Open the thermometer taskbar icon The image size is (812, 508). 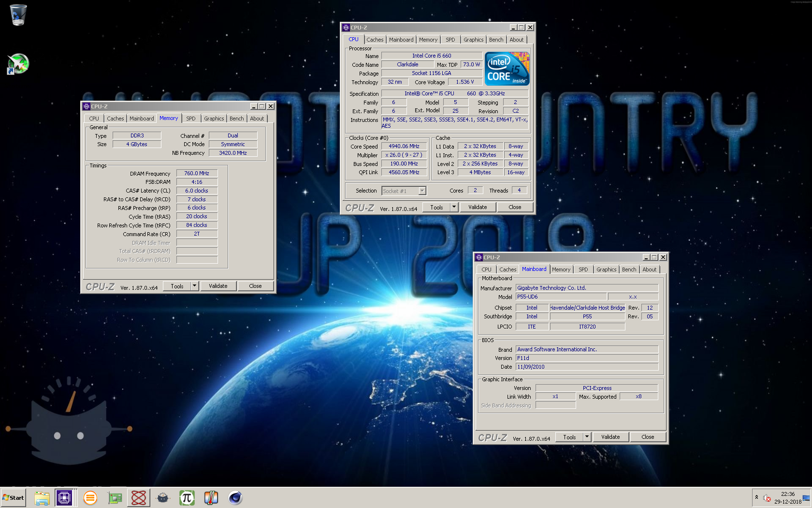[211, 498]
